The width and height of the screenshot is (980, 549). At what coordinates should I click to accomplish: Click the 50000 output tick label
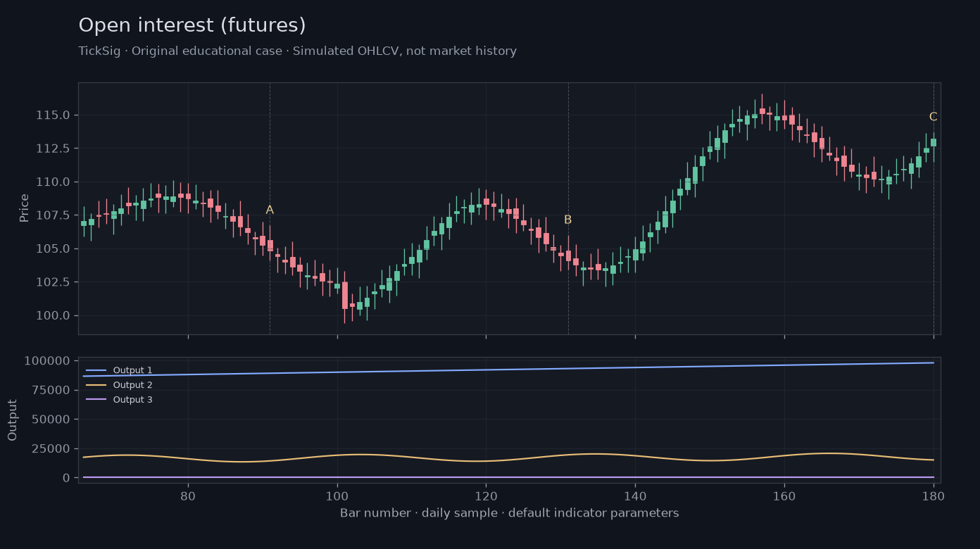click(51, 419)
